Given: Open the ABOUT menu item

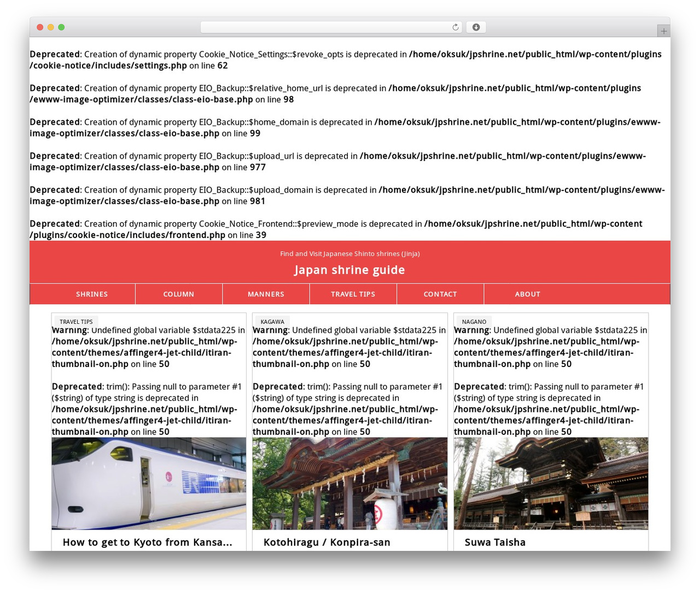Looking at the screenshot, I should 527,294.
